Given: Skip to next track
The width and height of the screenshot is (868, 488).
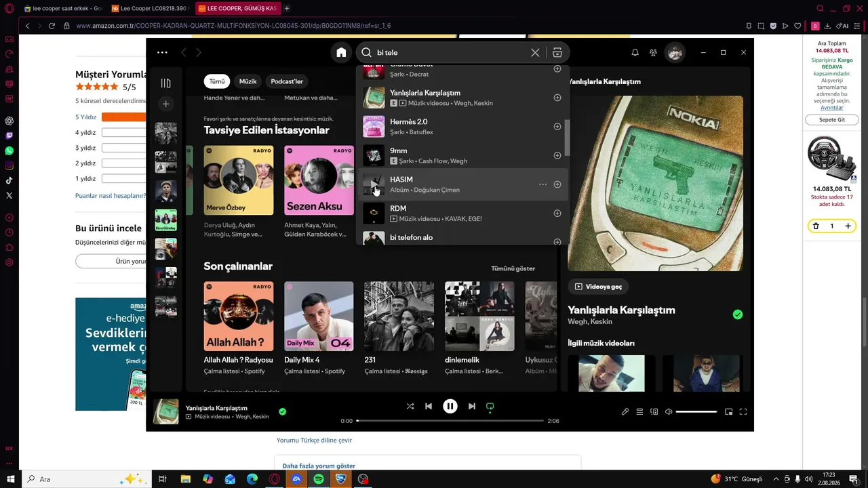Looking at the screenshot, I should point(472,406).
